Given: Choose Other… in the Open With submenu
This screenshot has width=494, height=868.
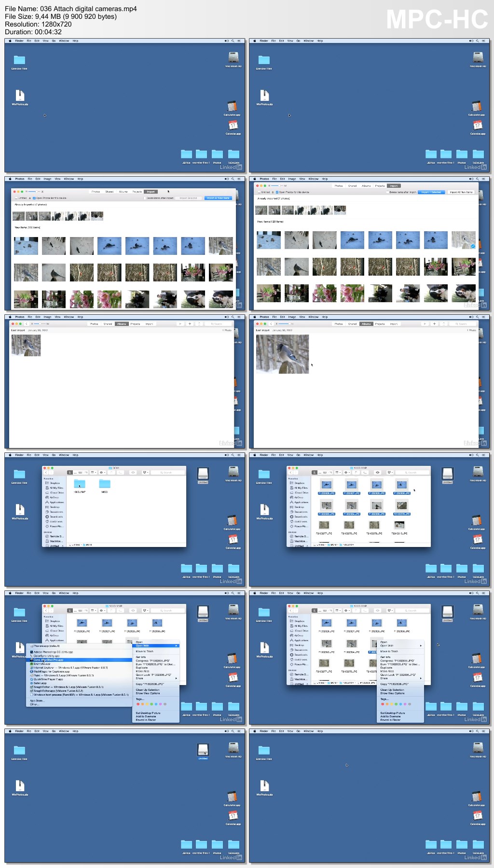Looking at the screenshot, I should (x=34, y=704).
